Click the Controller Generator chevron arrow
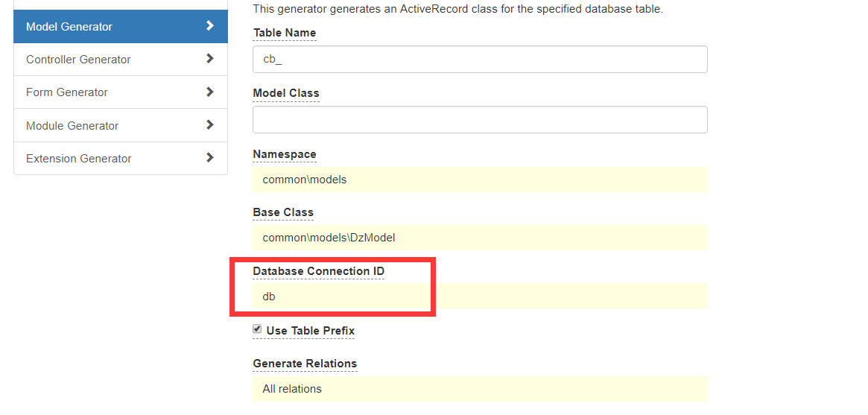The height and width of the screenshot is (415, 868). (210, 58)
